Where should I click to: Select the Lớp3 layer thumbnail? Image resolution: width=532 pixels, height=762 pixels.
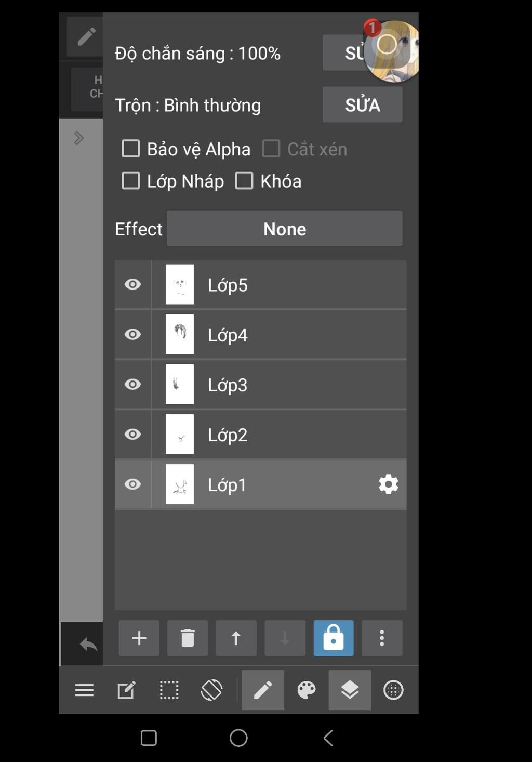pos(180,384)
